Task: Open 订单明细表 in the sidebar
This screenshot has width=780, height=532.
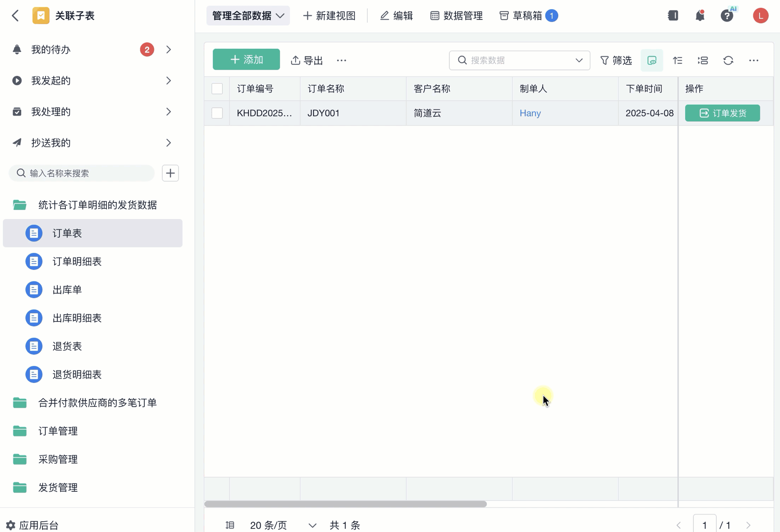Action: pyautogui.click(x=77, y=261)
